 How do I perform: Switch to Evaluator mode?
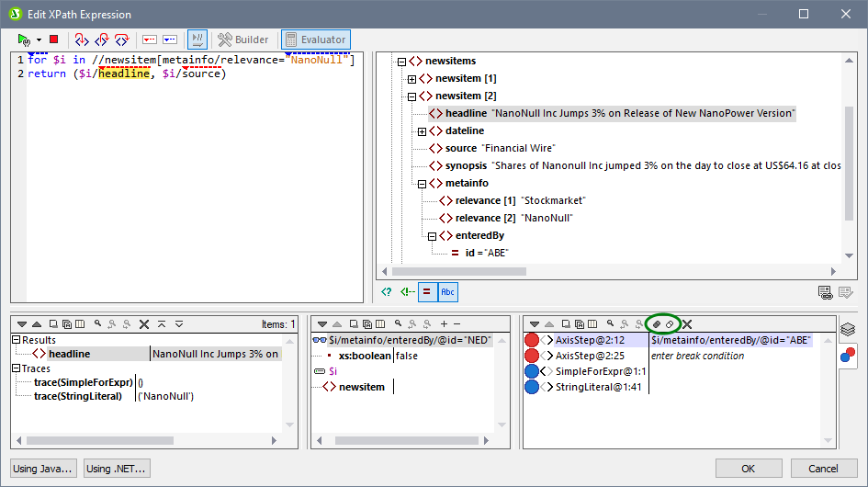(x=315, y=40)
